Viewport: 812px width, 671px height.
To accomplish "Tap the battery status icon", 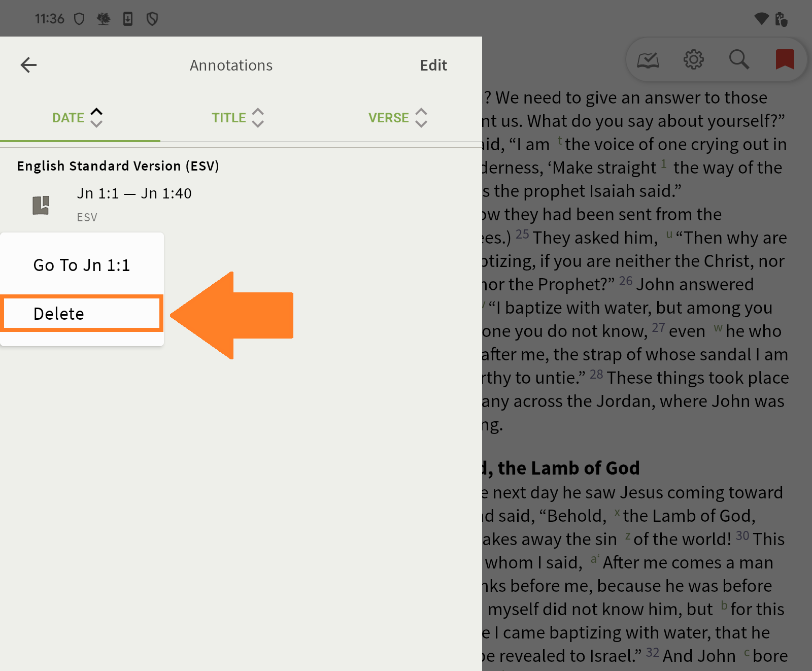I will 781,19.
